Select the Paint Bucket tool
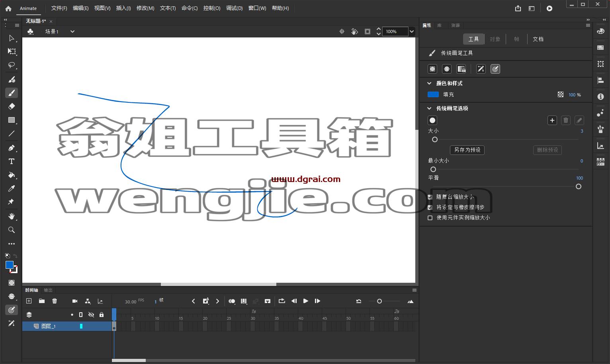 click(12, 175)
